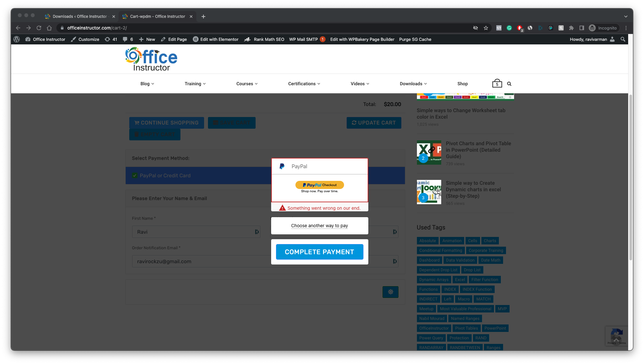Screen dimensions: 644x364
Task: Switch to the Downloads ‹ Office Instructor tab
Action: coord(80,17)
